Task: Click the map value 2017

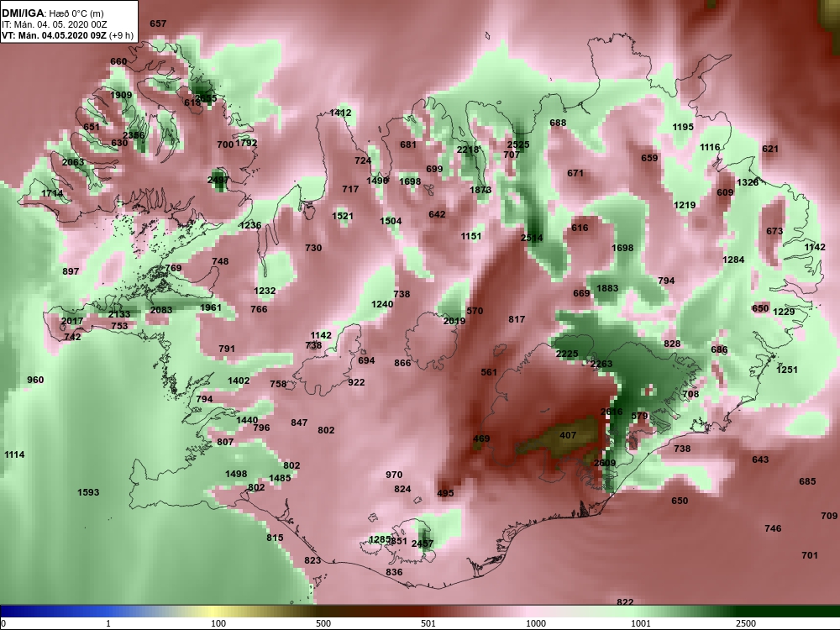Action: (x=71, y=321)
